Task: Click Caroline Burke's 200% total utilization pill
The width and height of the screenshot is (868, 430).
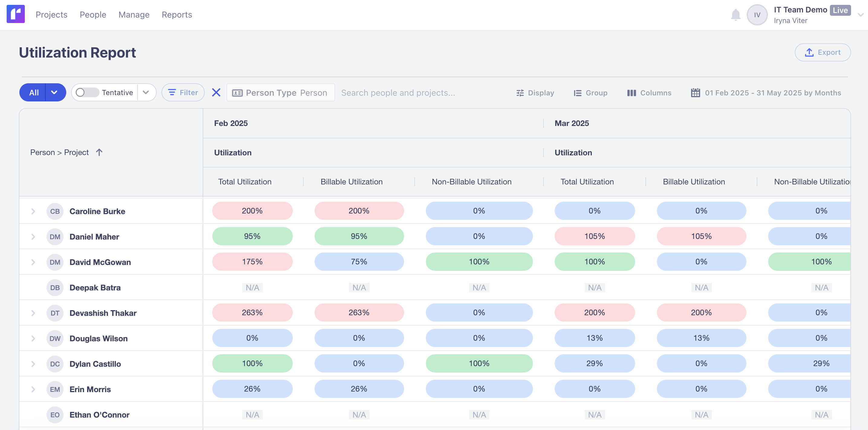Action: [252, 211]
